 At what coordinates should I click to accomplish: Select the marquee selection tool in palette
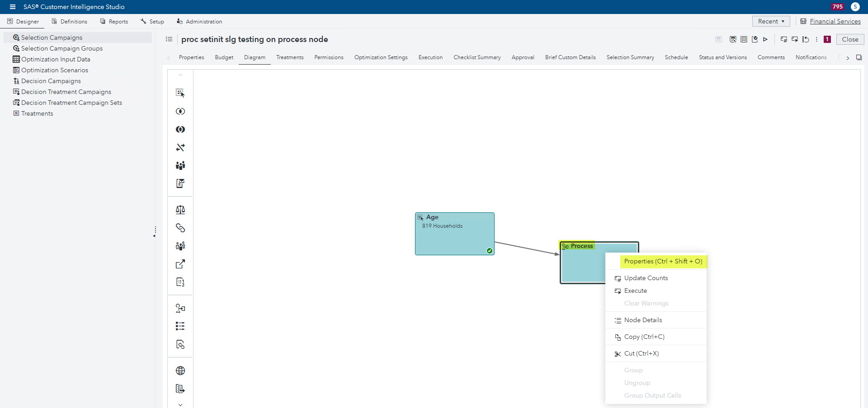(x=180, y=93)
